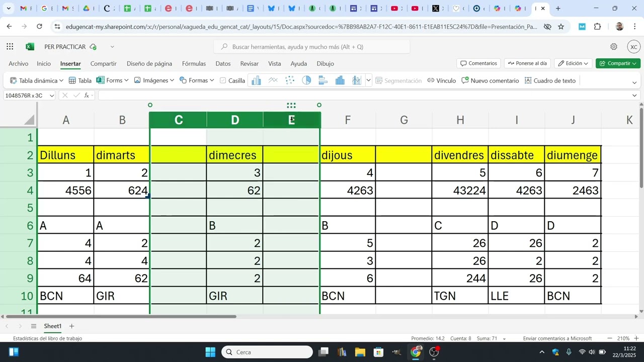This screenshot has height=362, width=644.
Task: Open the Forms dropdown
Action: coord(126,80)
